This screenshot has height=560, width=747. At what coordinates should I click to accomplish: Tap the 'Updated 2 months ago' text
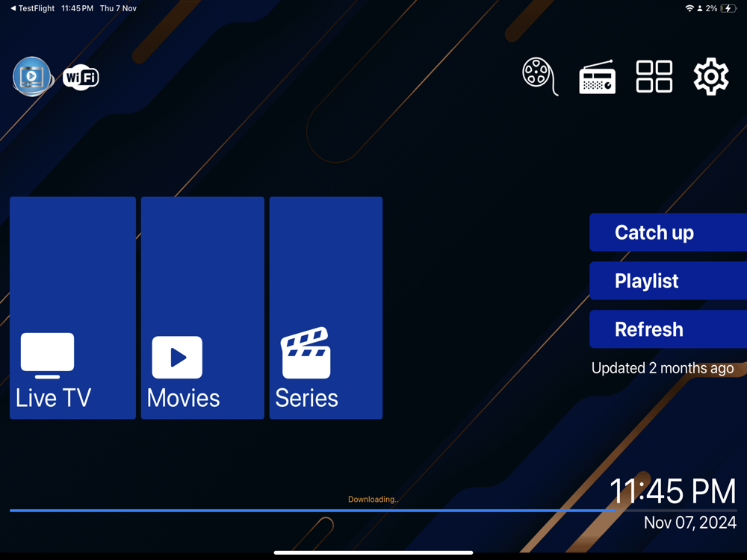coord(662,368)
